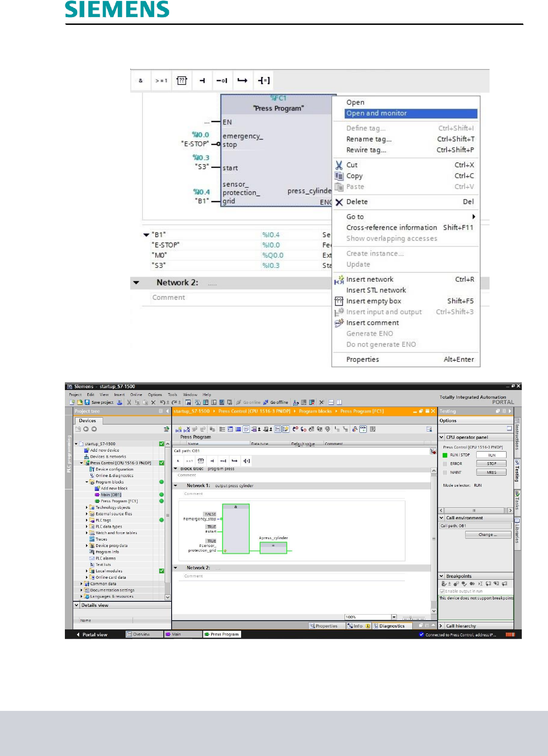Choose 'Insert STL network' entry
Image resolution: width=548 pixels, height=756 pixels.
(376, 290)
